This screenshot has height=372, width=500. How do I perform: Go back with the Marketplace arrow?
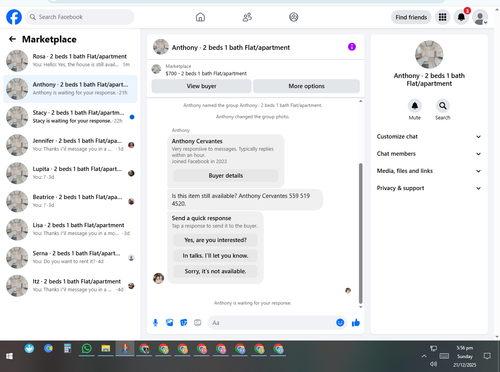[x=12, y=39]
